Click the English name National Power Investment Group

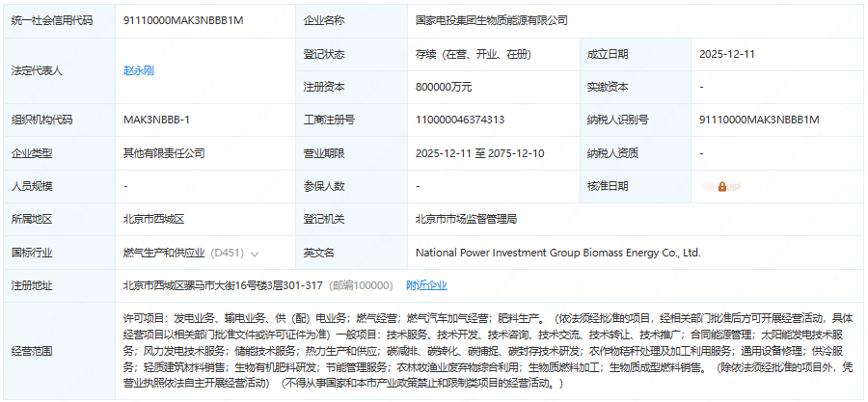pyautogui.click(x=557, y=253)
